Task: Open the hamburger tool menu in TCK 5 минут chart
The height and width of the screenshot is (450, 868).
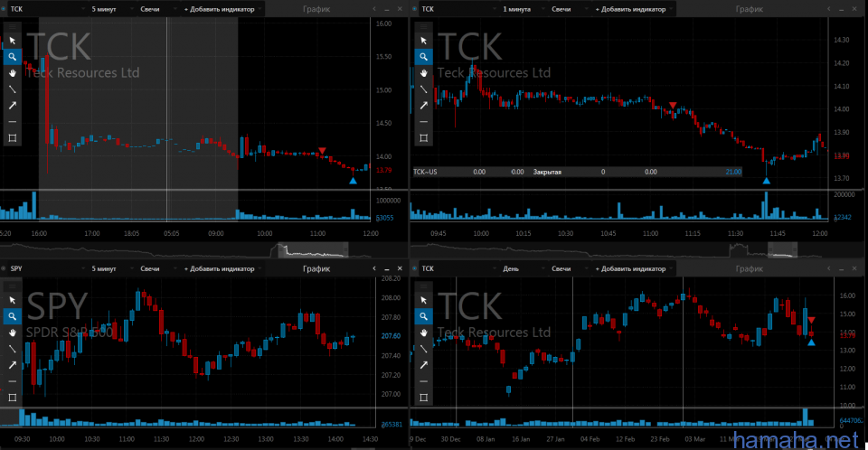Action: pos(12,26)
